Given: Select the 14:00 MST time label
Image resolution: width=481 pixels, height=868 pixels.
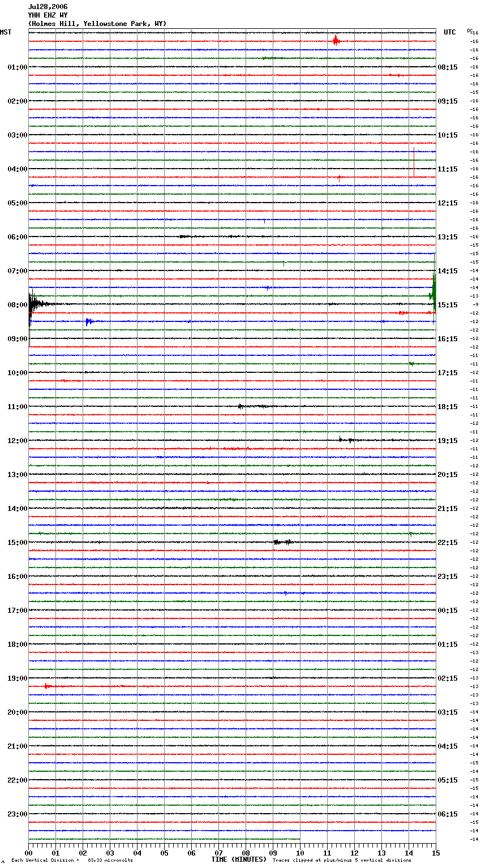Looking at the screenshot, I should pos(18,509).
